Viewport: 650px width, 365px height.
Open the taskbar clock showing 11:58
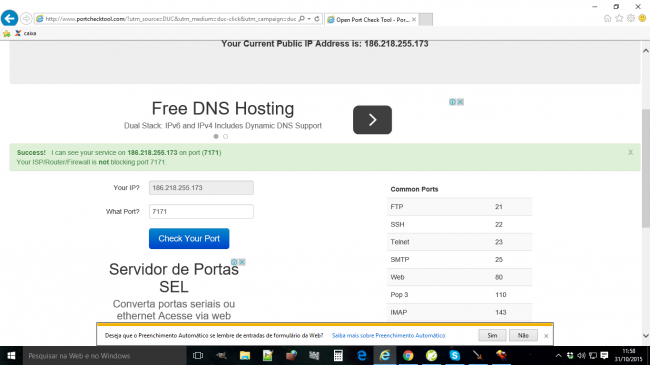tap(628, 355)
